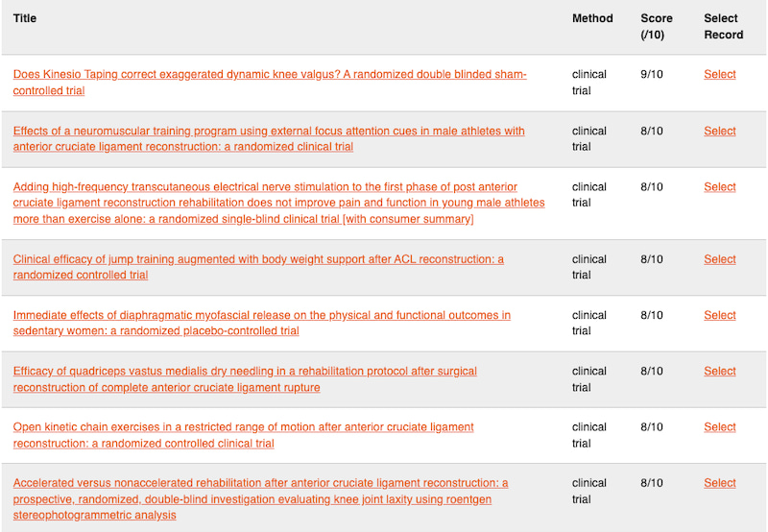The image size is (768, 532).
Task: Open the neuromuscular training program trial link
Action: [x=269, y=131]
